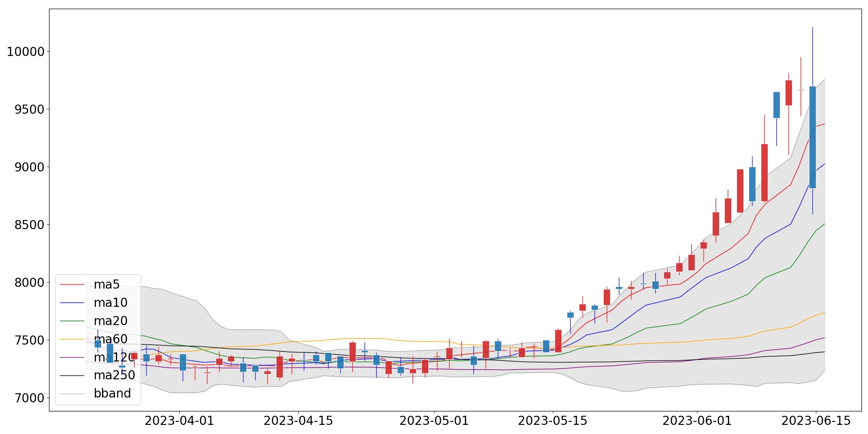The width and height of the screenshot is (868, 434).
Task: Click the y-axis label 7500
Action: (x=29, y=340)
